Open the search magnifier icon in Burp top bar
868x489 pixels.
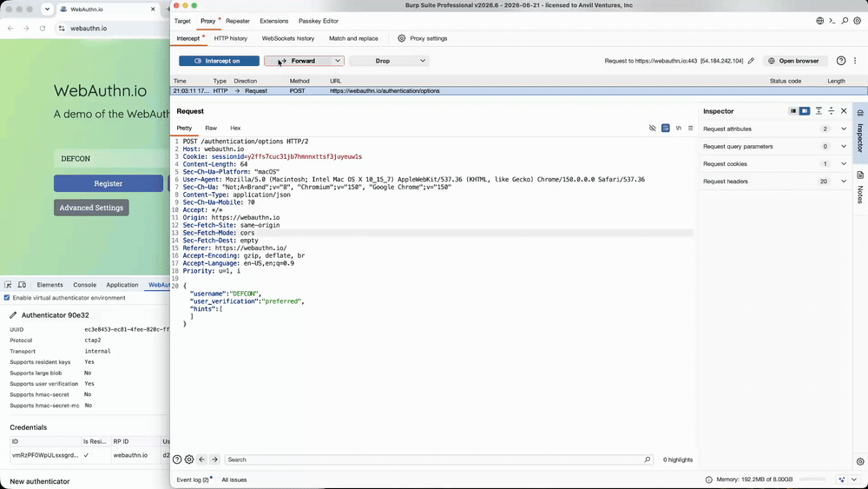coord(845,21)
